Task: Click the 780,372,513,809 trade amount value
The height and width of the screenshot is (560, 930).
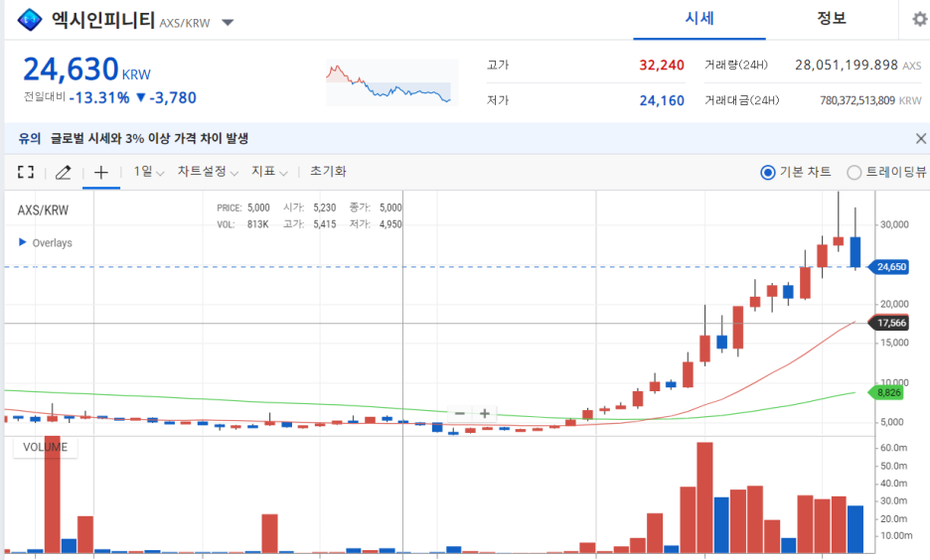Action: [857, 100]
